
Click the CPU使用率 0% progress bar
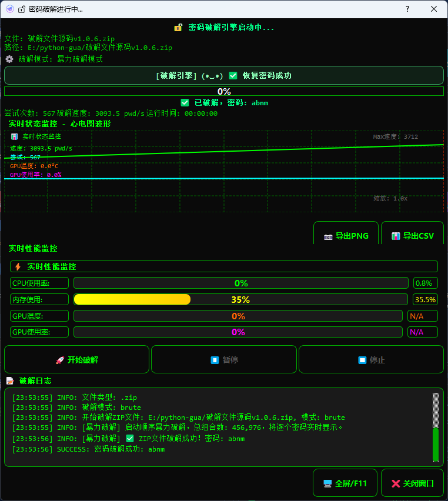point(241,283)
